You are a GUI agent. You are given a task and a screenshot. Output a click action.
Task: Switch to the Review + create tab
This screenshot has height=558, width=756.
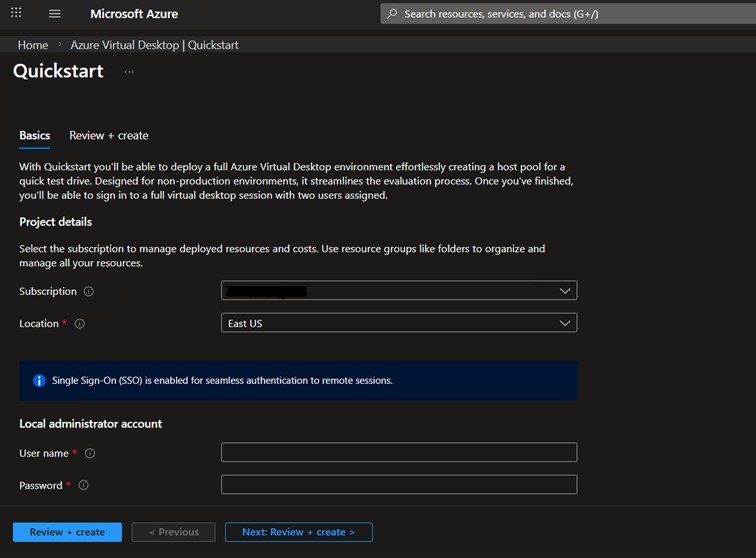pyautogui.click(x=108, y=136)
